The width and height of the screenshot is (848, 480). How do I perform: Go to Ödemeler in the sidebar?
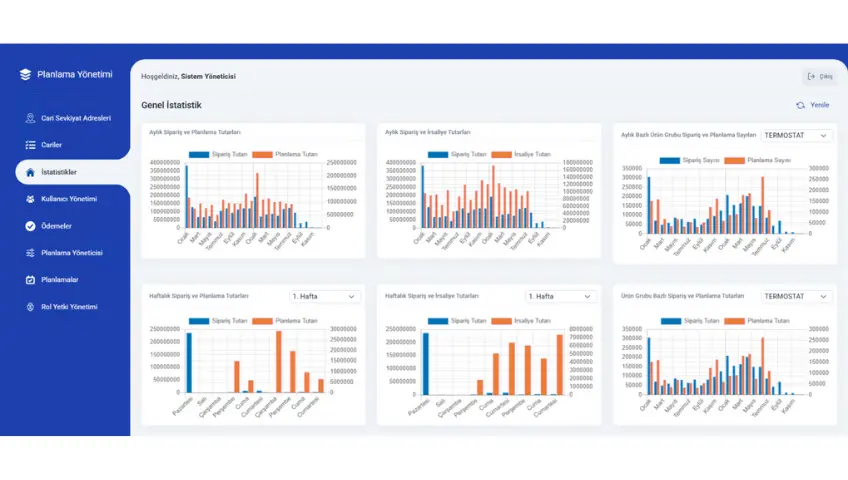pos(57,226)
